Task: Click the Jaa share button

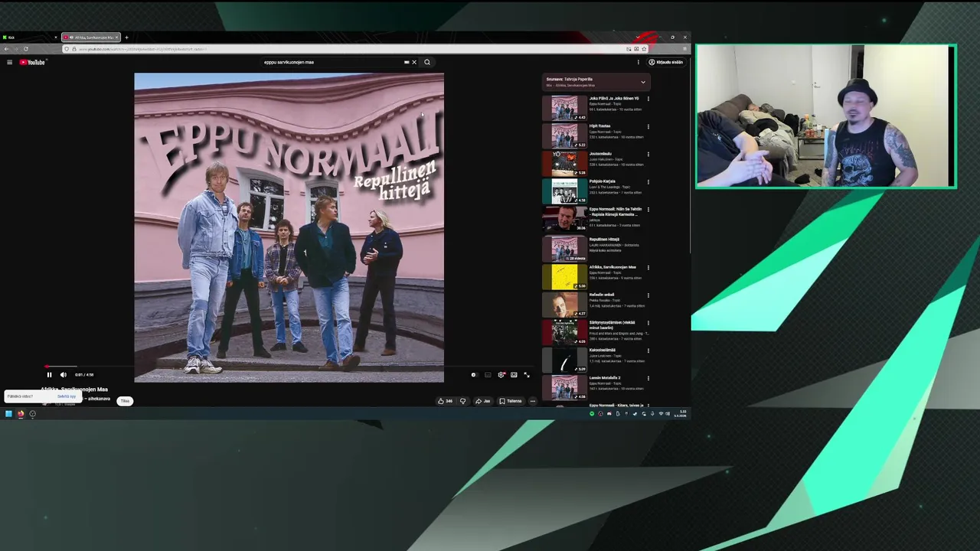Action: tap(482, 401)
